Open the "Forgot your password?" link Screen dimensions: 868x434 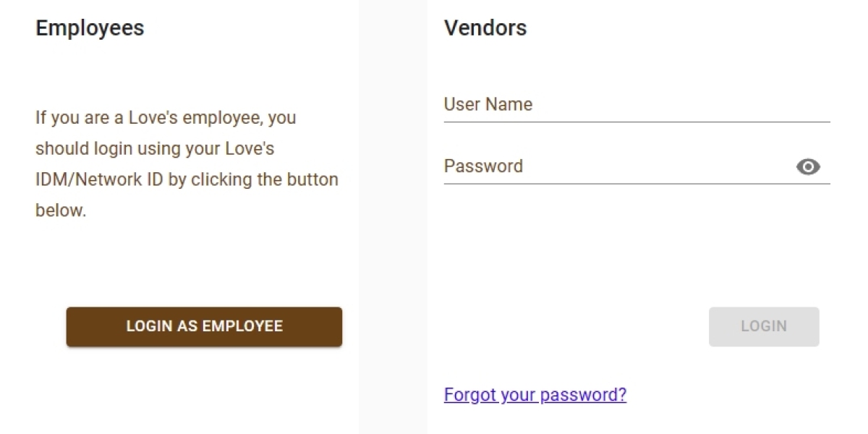click(535, 395)
